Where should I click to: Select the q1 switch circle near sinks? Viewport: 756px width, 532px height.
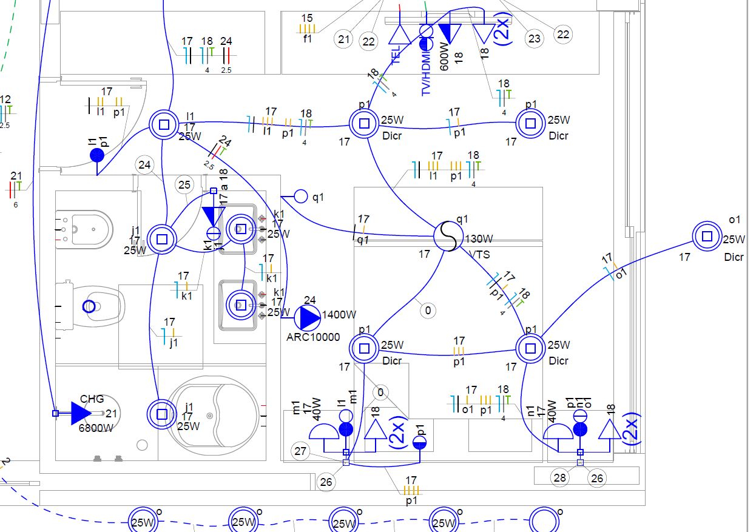point(301,196)
